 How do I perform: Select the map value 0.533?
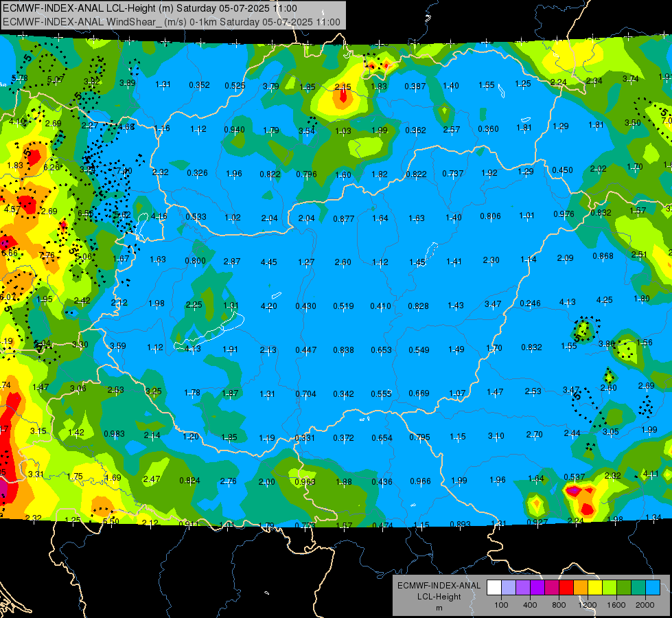pyautogui.click(x=196, y=216)
